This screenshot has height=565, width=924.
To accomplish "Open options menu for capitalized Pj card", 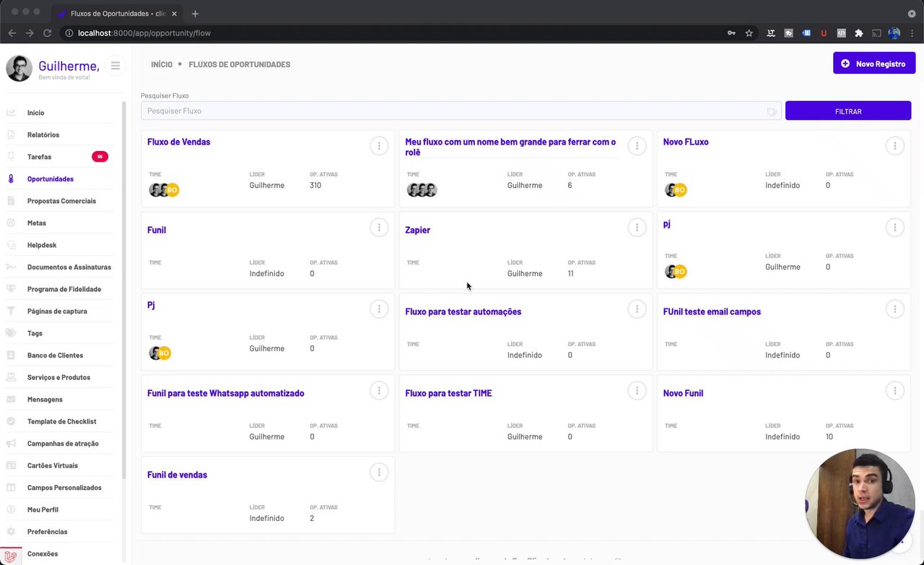I will click(379, 309).
